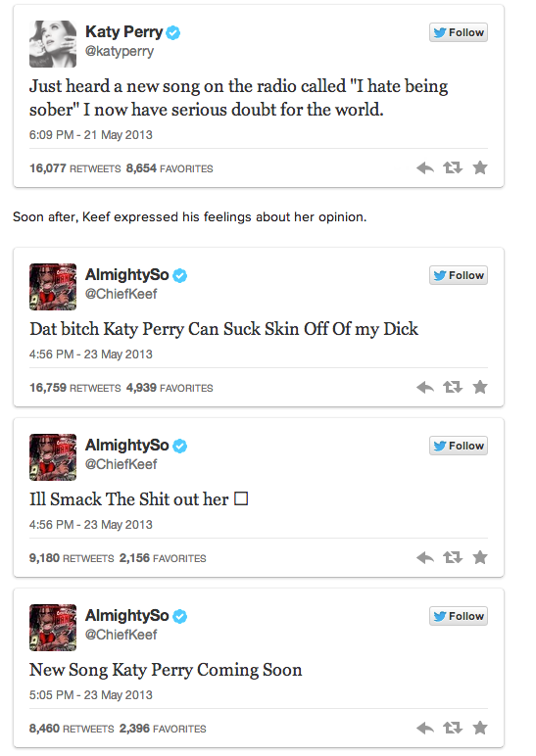Open AlmightySo avatar on the first ChiefKeef tweet
This screenshot has height=756, width=536.
[x=53, y=287]
